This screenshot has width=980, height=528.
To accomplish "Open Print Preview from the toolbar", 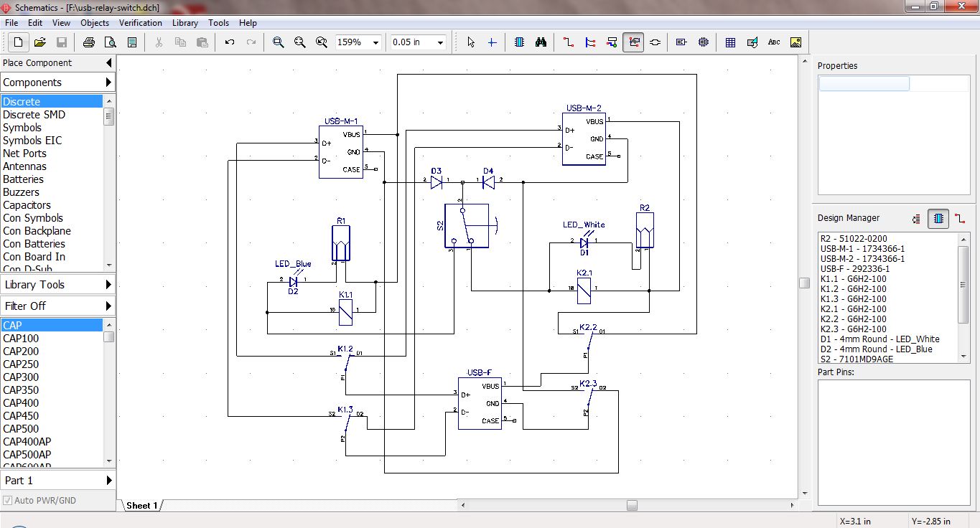I will click(109, 42).
